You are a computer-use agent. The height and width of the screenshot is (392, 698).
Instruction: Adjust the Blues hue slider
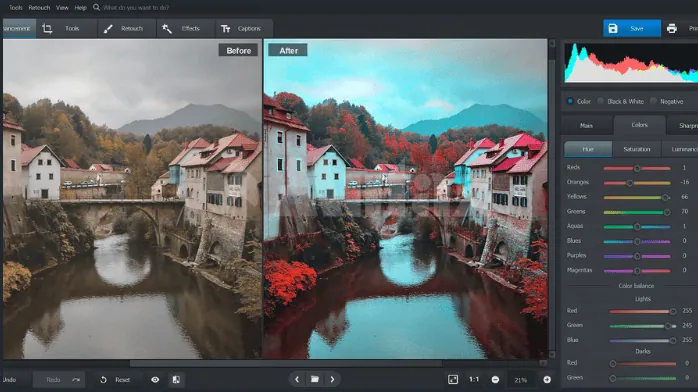[637, 242]
